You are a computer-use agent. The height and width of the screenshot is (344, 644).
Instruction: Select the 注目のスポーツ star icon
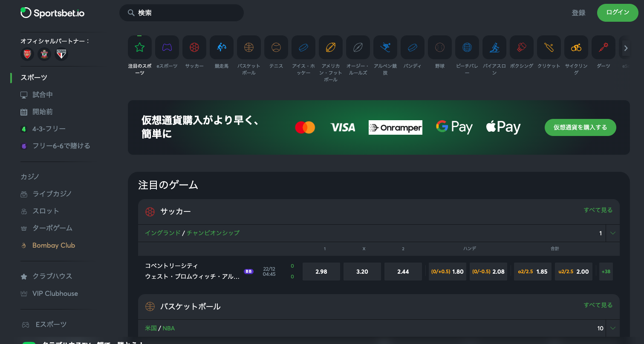140,47
